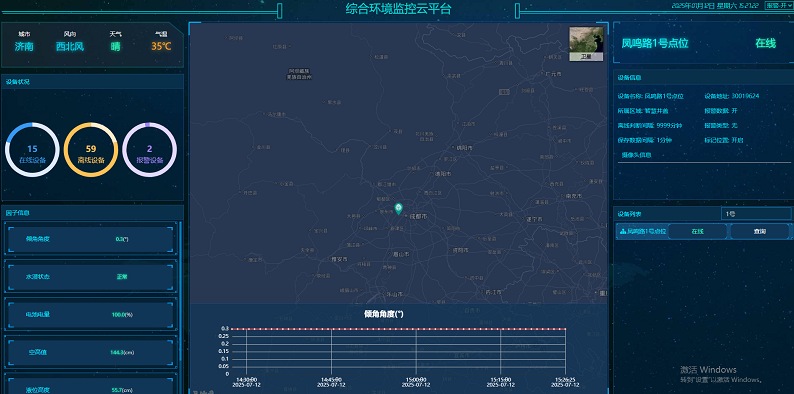Click the 成都市 city label on the map
This screenshot has width=794, height=394.
pos(419,216)
